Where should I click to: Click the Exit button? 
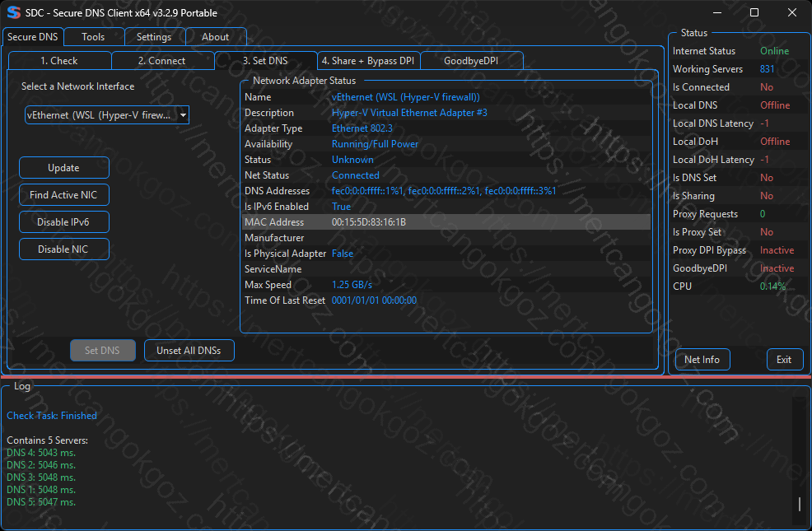(x=784, y=360)
